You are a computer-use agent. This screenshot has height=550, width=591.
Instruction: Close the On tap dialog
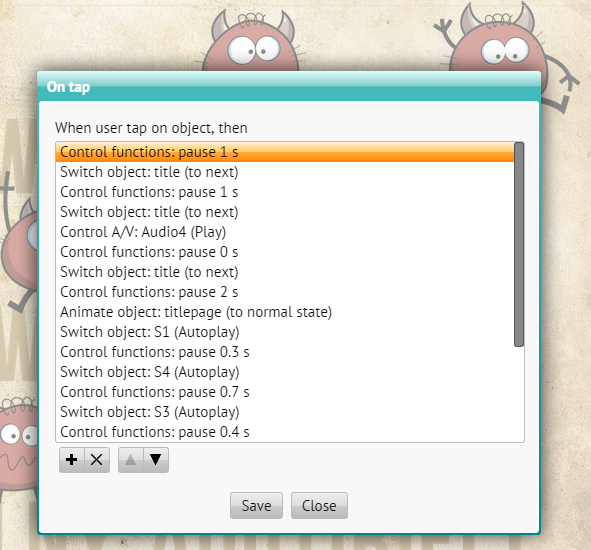[x=319, y=506]
